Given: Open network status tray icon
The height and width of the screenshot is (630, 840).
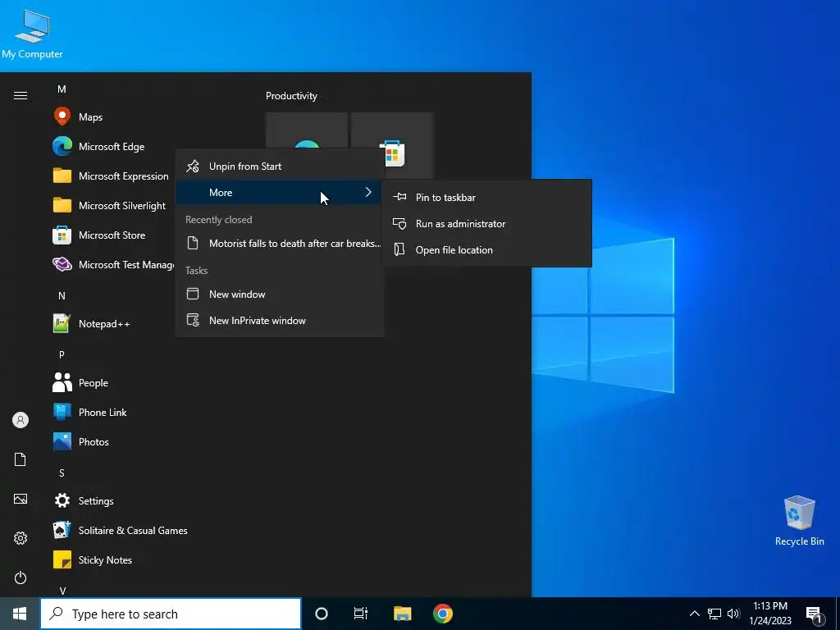Looking at the screenshot, I should point(714,614).
